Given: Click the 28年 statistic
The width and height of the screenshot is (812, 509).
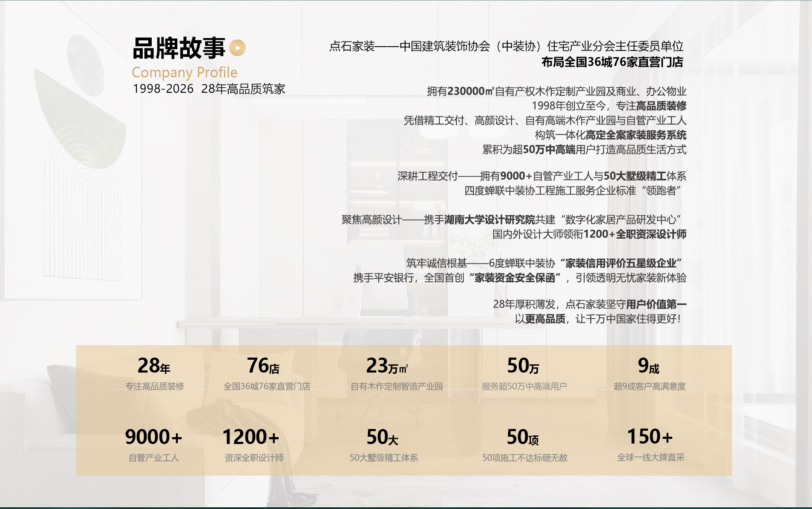Looking at the screenshot, I should (154, 366).
